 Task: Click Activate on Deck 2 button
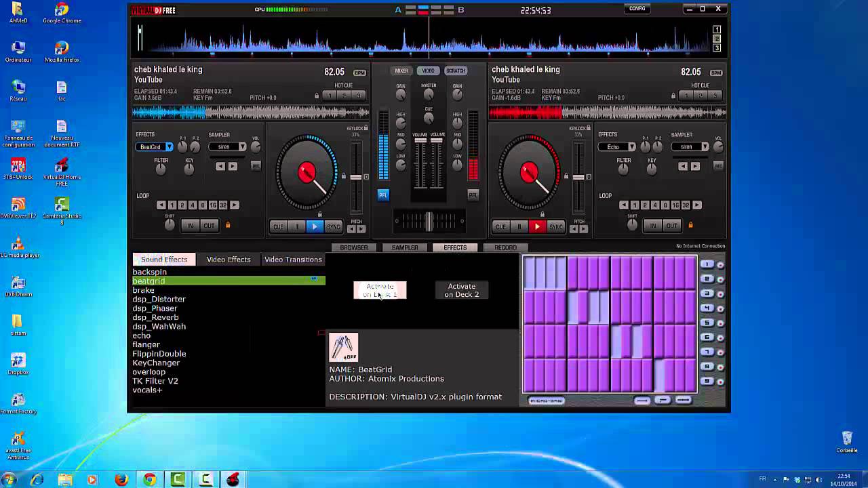tap(462, 290)
